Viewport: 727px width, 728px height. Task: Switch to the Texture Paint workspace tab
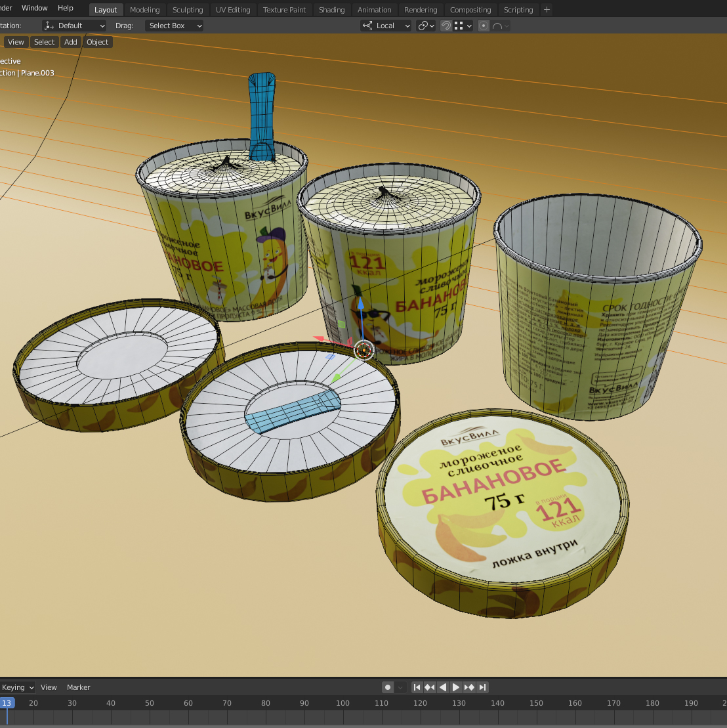pos(284,10)
